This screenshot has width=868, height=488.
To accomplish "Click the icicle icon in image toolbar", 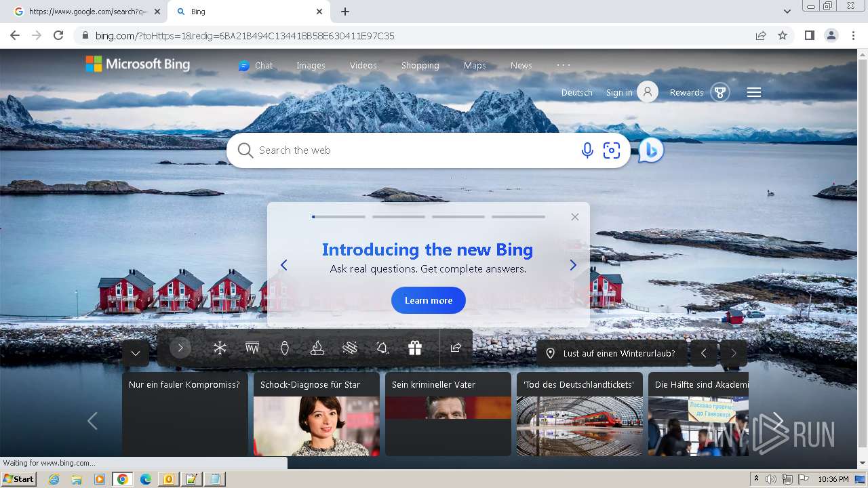I will point(252,348).
